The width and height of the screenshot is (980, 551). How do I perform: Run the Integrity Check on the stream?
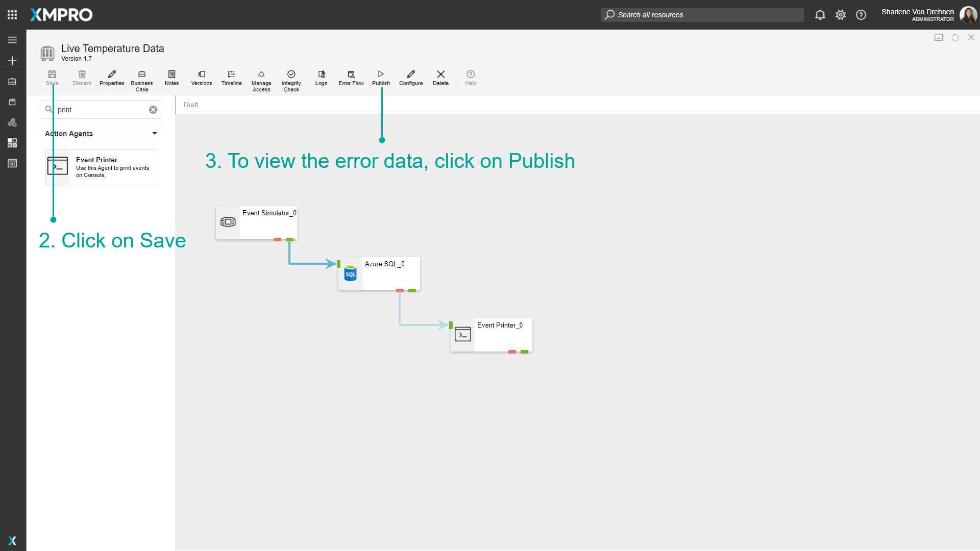pos(291,78)
